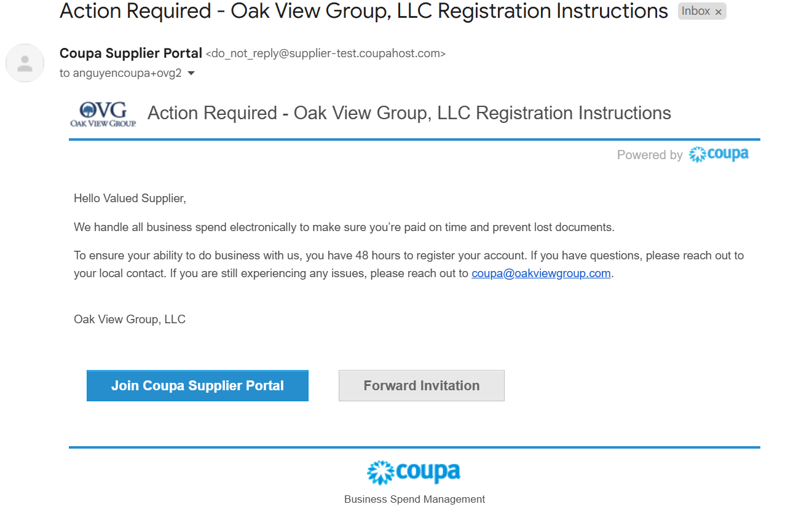Click the Action Required heading inside email body
Image resolution: width=812 pixels, height=523 pixels.
(409, 113)
